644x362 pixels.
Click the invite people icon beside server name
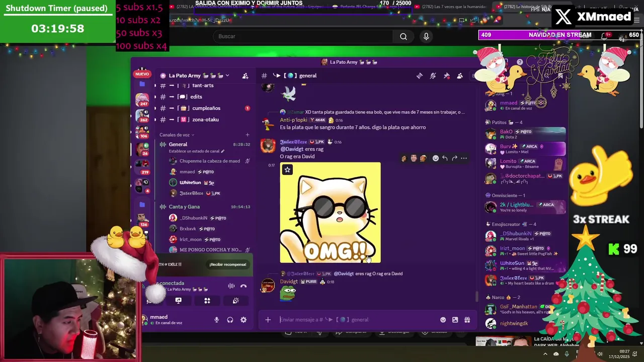point(245,76)
